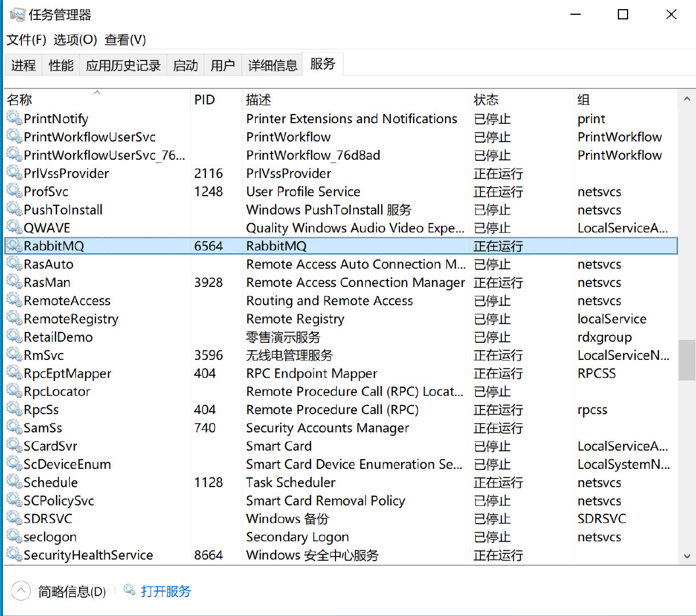696x616 pixels.
Task: Switch to the 用户 tab
Action: (222, 66)
